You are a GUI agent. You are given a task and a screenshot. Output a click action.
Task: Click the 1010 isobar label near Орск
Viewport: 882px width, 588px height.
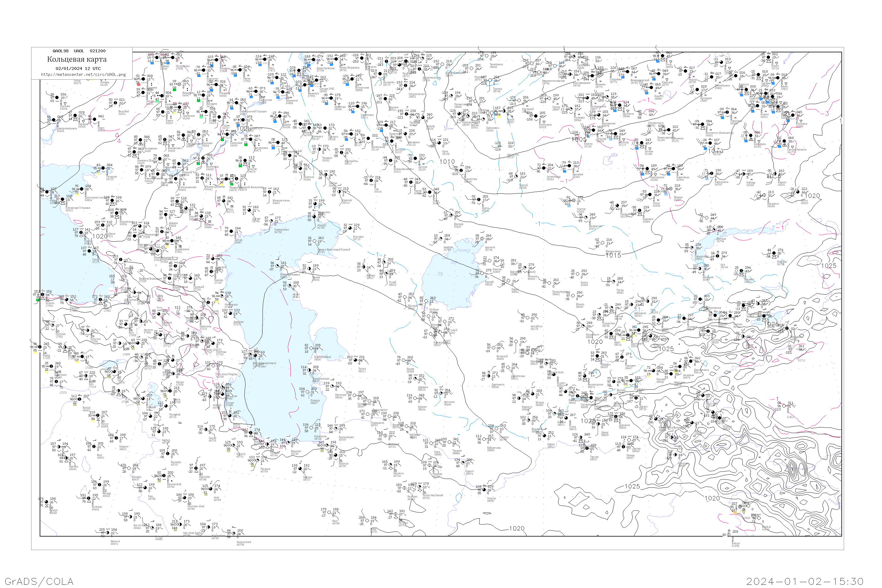447,162
